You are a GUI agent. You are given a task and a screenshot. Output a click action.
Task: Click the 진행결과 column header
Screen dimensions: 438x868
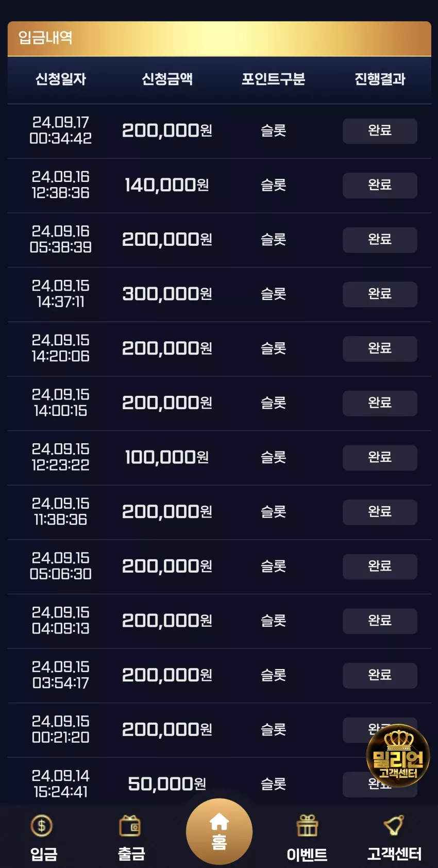click(380, 79)
